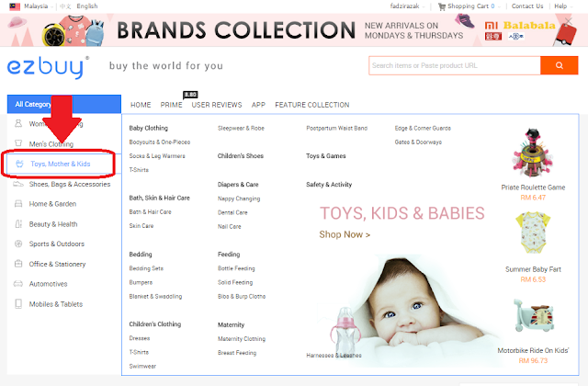This screenshot has width=588, height=386.
Task: Open Breast Feeding subcategory
Action: (237, 353)
